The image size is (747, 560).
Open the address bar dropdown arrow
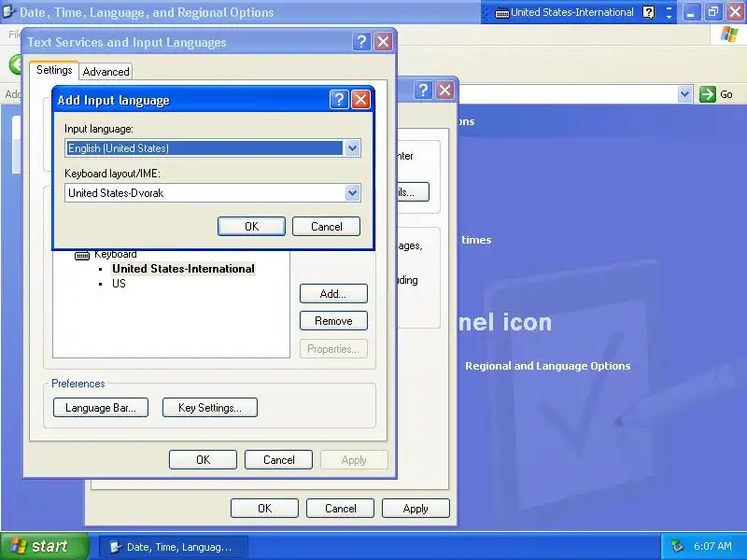[x=684, y=94]
